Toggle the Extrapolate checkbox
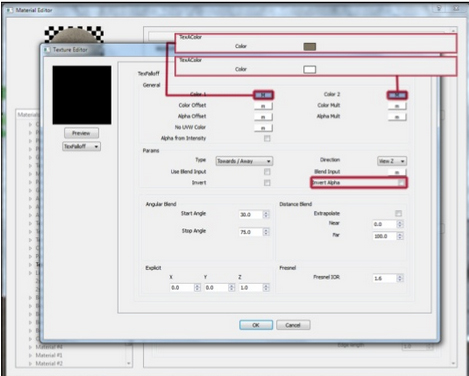469x376 pixels. tap(398, 213)
